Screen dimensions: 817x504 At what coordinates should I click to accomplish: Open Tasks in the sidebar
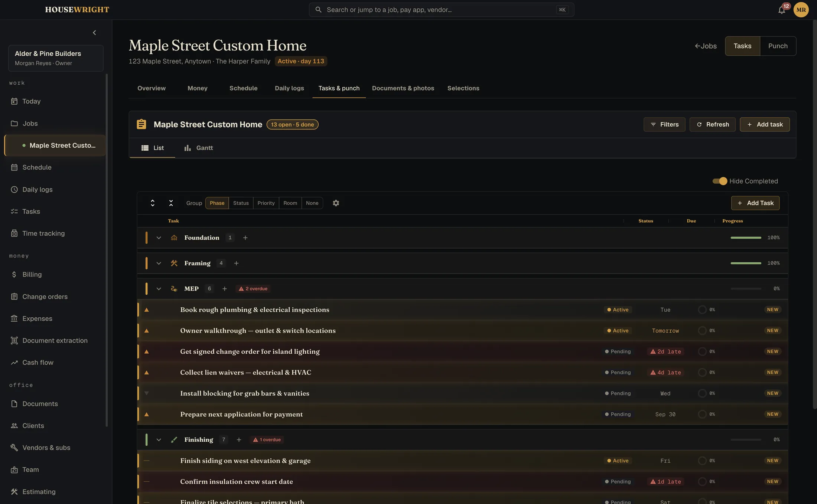[55, 211]
